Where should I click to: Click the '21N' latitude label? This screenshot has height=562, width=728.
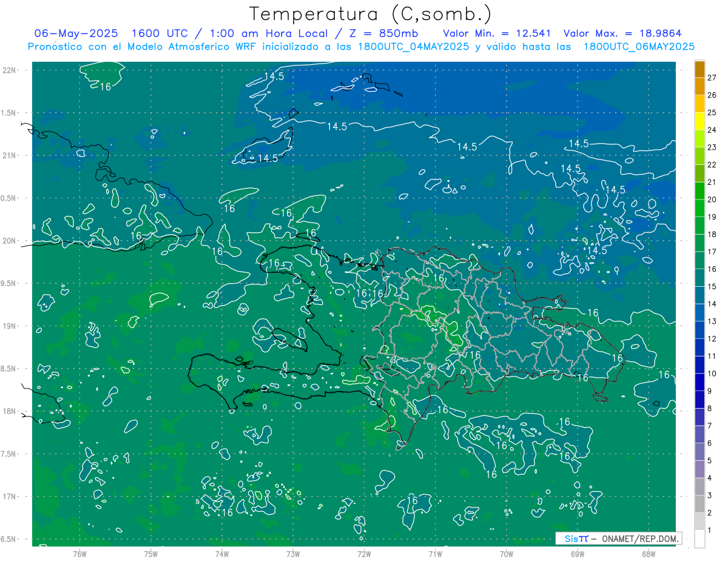9,155
